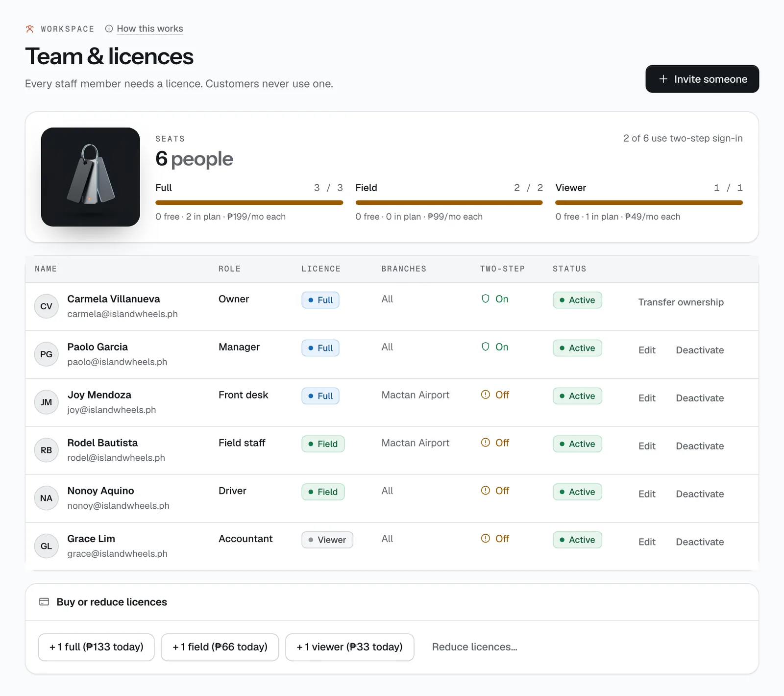Edit Rodel Bautista's account
This screenshot has height=696, width=784.
click(x=647, y=446)
